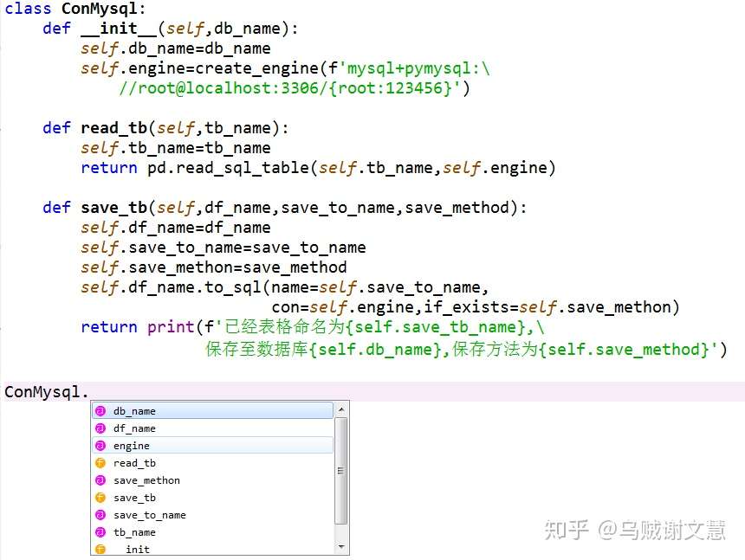Click magenta icon next to save_methon

(100, 480)
